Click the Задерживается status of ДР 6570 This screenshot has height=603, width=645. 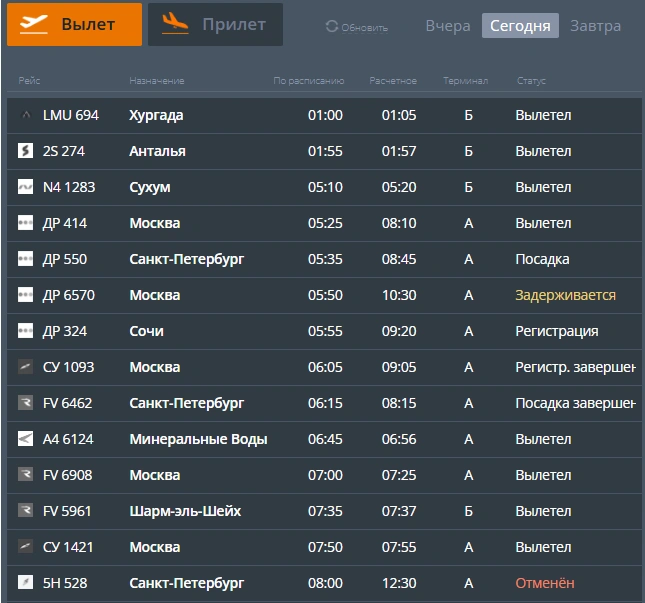[566, 295]
